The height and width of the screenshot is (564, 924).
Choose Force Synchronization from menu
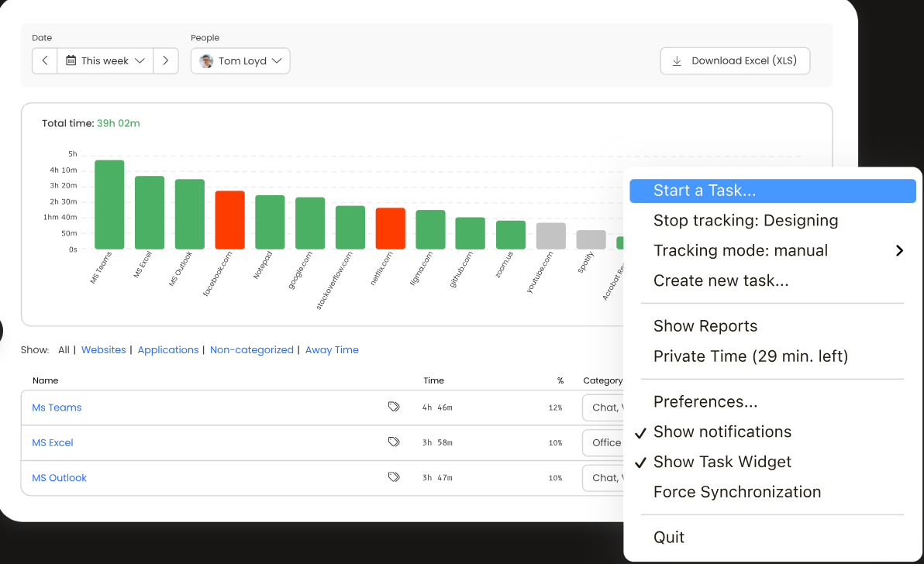pyautogui.click(x=736, y=492)
